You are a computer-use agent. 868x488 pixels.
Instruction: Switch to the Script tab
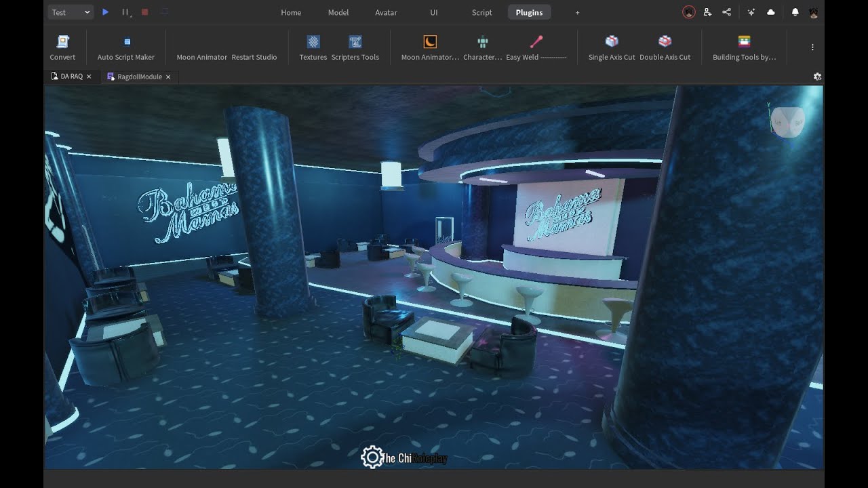tap(482, 12)
